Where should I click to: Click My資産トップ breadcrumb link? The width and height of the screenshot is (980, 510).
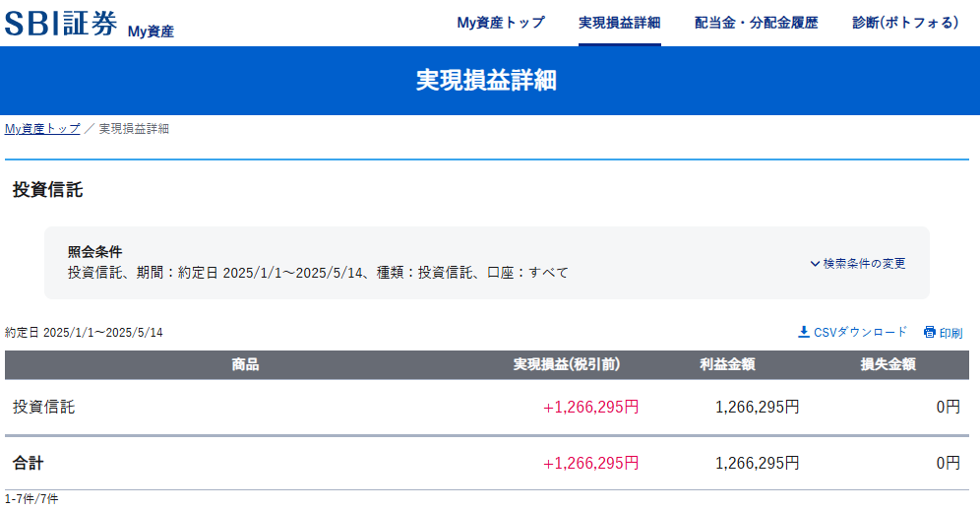click(42, 129)
